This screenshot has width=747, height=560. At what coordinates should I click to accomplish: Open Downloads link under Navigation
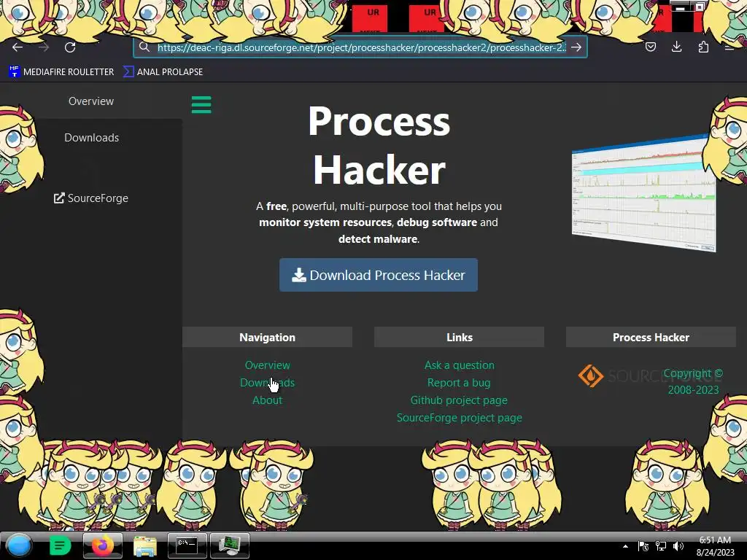[x=267, y=383]
